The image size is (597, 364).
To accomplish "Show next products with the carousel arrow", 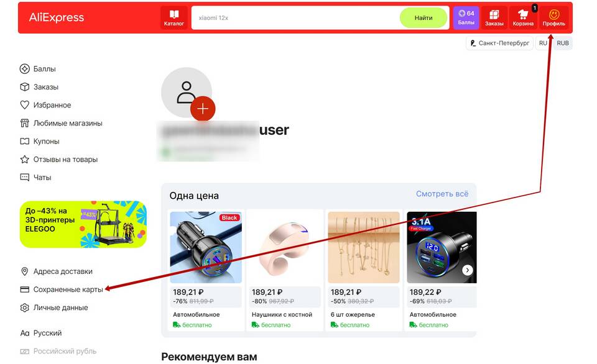I will pos(468,270).
